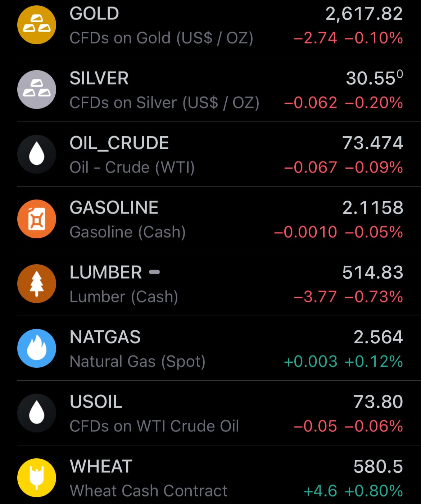Open CFDs on Silver (US$ / OZ) description
The height and width of the screenshot is (504, 421).
(164, 103)
